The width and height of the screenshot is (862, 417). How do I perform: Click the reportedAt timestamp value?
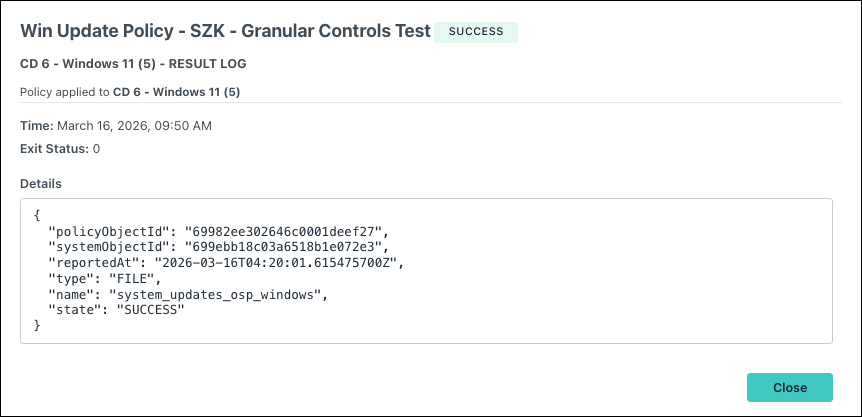point(273,262)
